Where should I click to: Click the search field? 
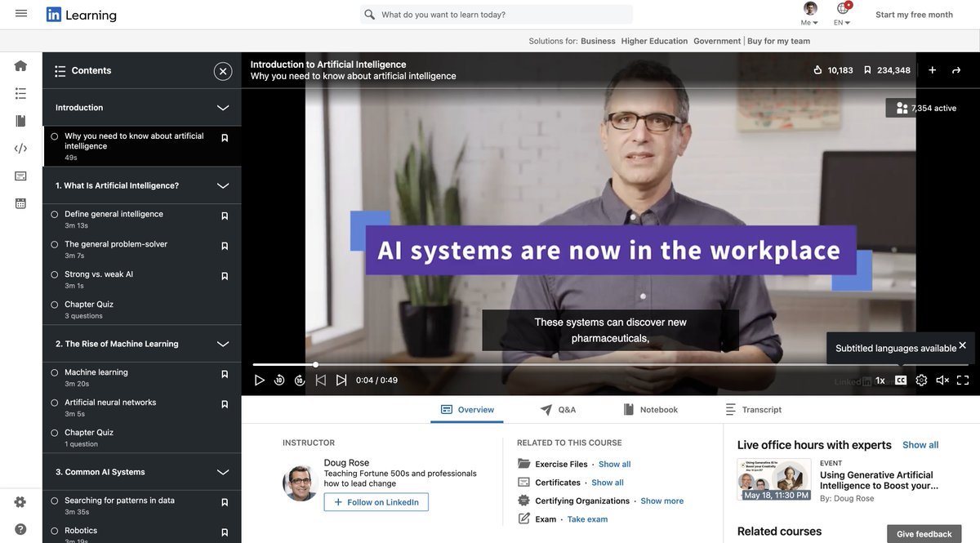[x=497, y=15]
